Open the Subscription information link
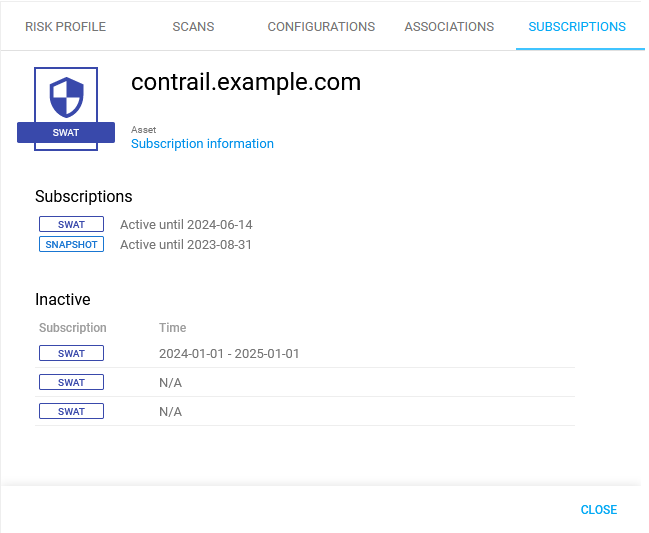This screenshot has width=649, height=533. coord(202,144)
